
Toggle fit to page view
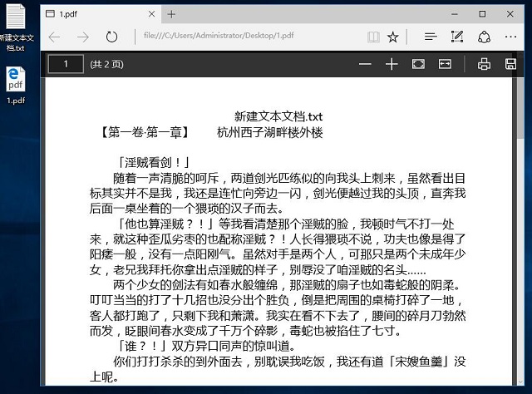(x=418, y=64)
